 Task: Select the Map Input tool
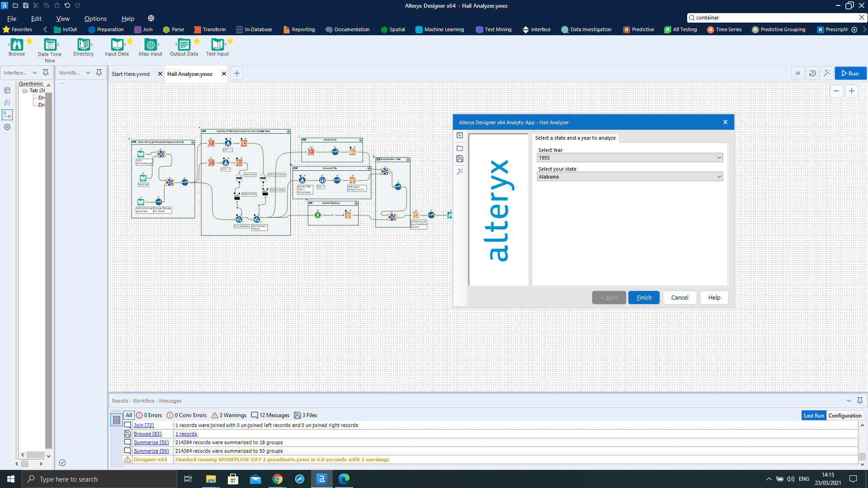tap(151, 47)
